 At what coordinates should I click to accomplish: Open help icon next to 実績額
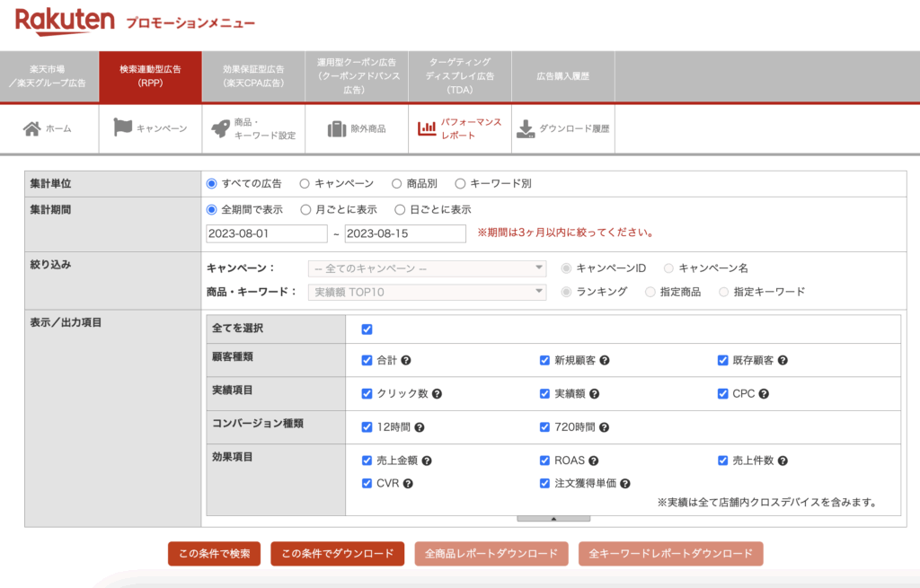pyautogui.click(x=595, y=394)
